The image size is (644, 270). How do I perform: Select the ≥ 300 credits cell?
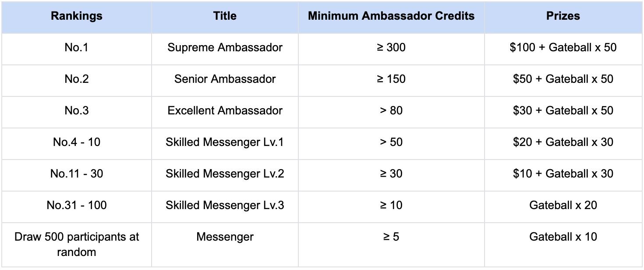point(391,48)
